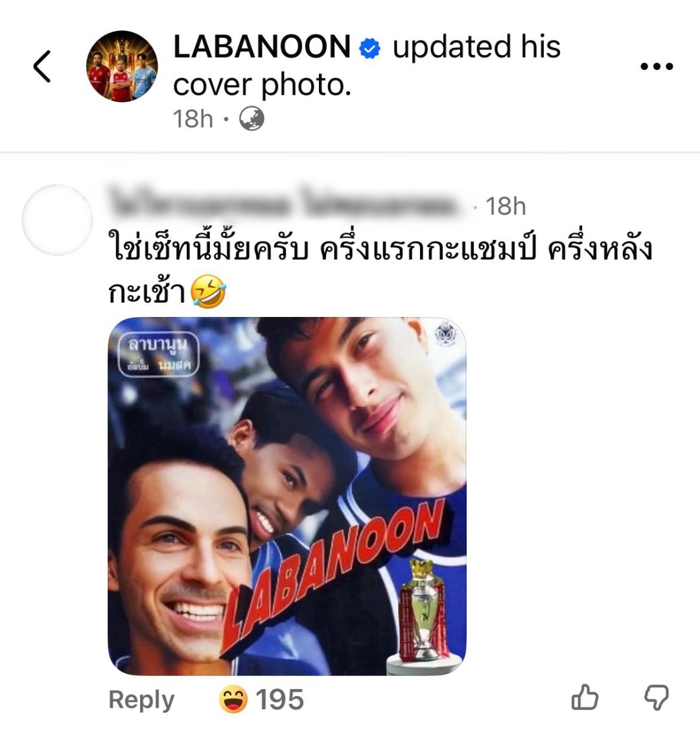
Task: Tap the thumbs down icon on comment
Action: [656, 698]
